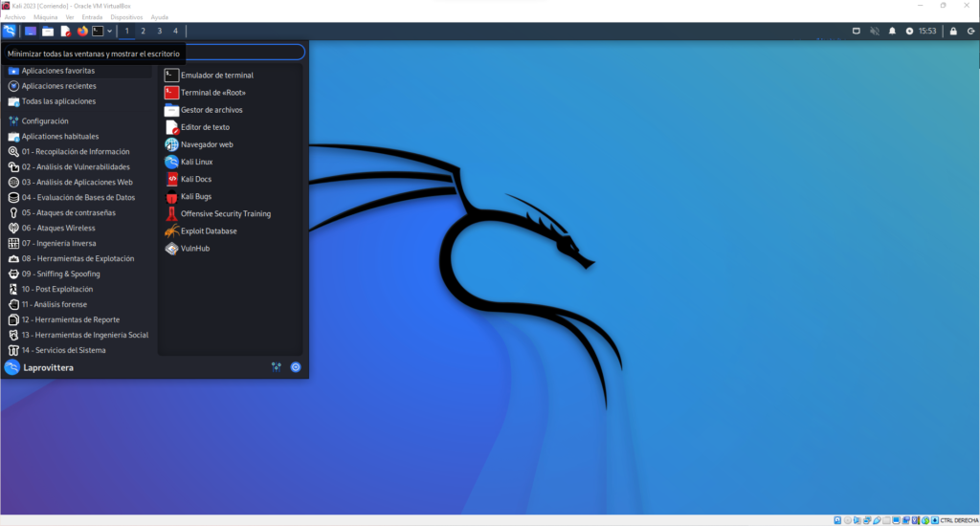Open the Dispositivos menu in VirtualBox
This screenshot has width=980, height=526.
point(126,17)
